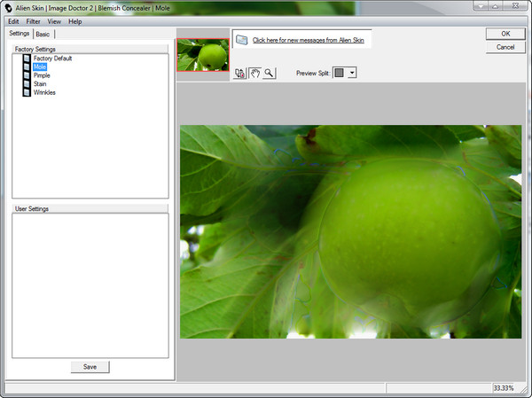Open new messages from Alien Skin link
Image resolution: width=532 pixels, height=398 pixels.
click(x=308, y=40)
